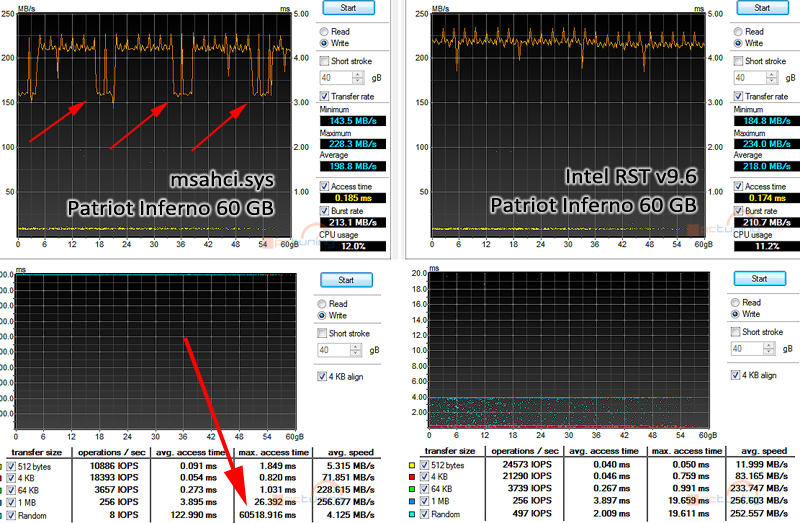This screenshot has width=800, height=523.
Task: Click red swatch beside 4 KB, 21290 IOPS row
Action: pos(412,477)
